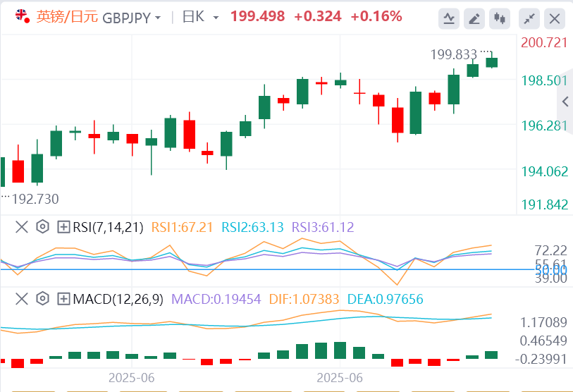Remove the RSI indicator with X
Screen dimensions: 573x392
23,227
